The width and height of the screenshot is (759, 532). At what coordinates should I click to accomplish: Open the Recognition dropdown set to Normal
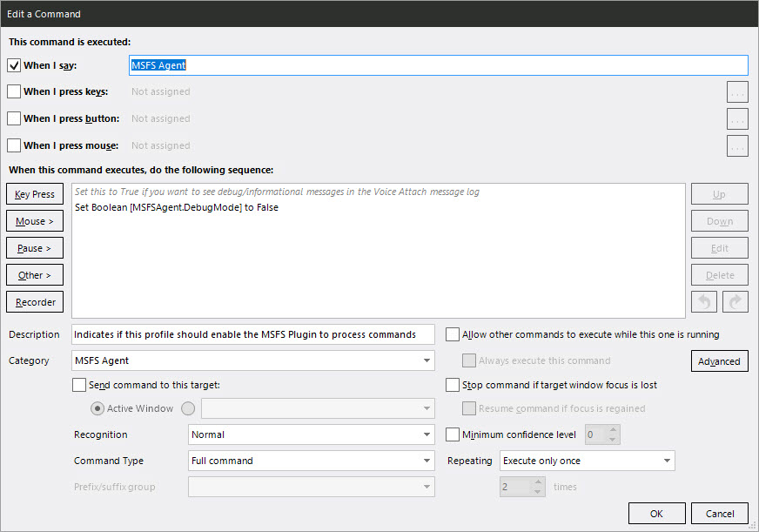[x=312, y=434]
